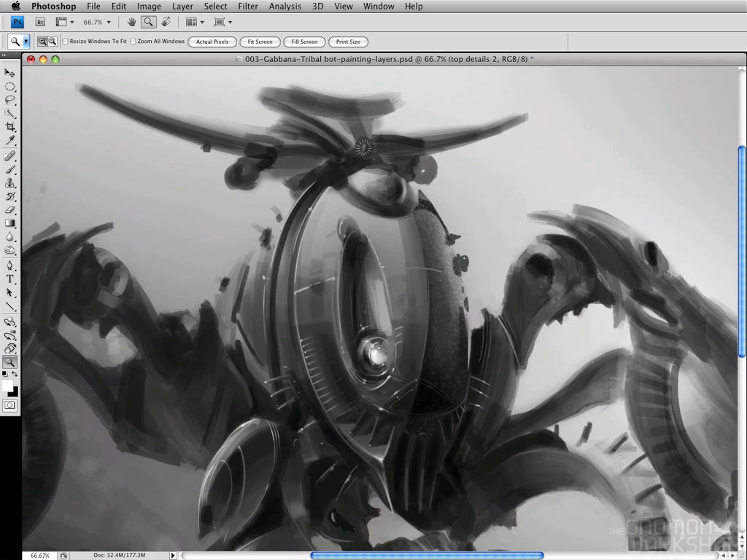Choose the Zoom In mode button
The width and height of the screenshot is (747, 560).
pyautogui.click(x=42, y=42)
